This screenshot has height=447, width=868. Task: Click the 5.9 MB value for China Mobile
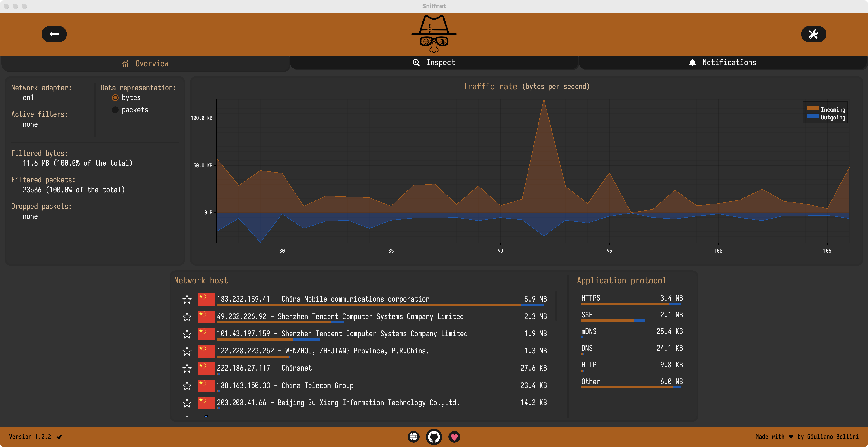point(535,299)
